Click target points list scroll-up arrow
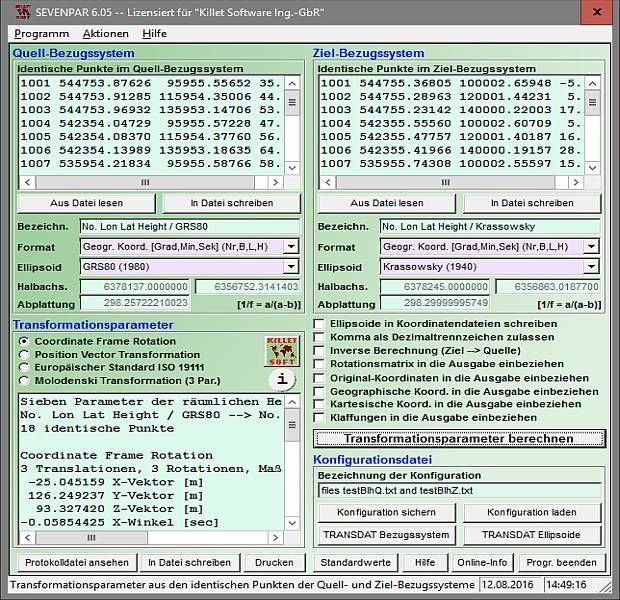The image size is (620, 600). (592, 83)
